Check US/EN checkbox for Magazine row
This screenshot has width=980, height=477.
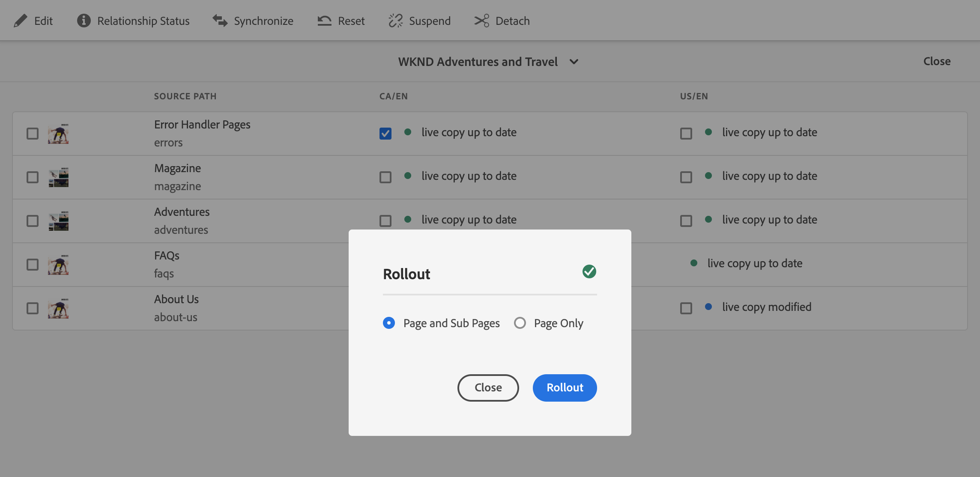pos(686,177)
